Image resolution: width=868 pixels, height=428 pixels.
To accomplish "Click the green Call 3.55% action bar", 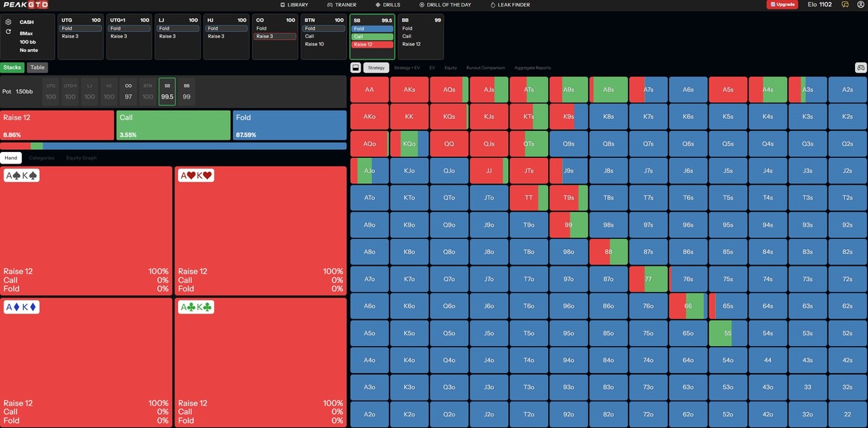I will point(173,125).
